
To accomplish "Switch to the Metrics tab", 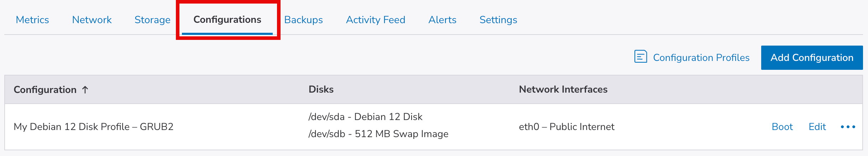I will point(32,20).
